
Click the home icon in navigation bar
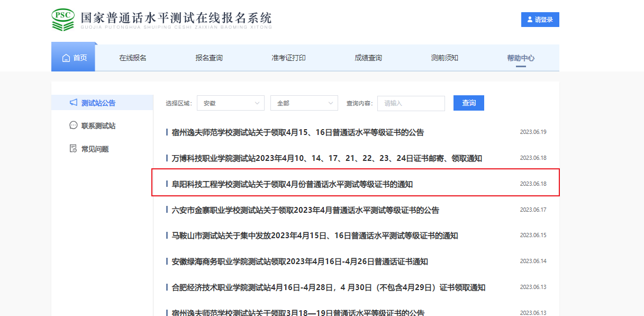(66, 58)
